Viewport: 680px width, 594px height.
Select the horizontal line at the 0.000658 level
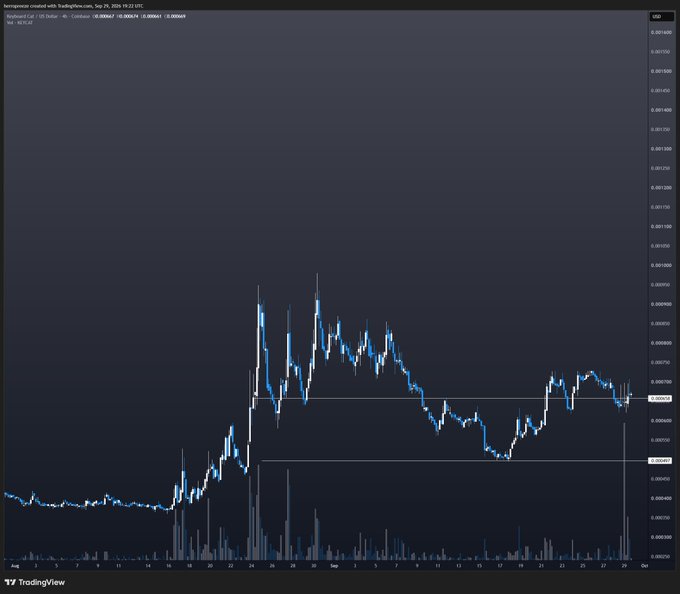click(x=451, y=398)
